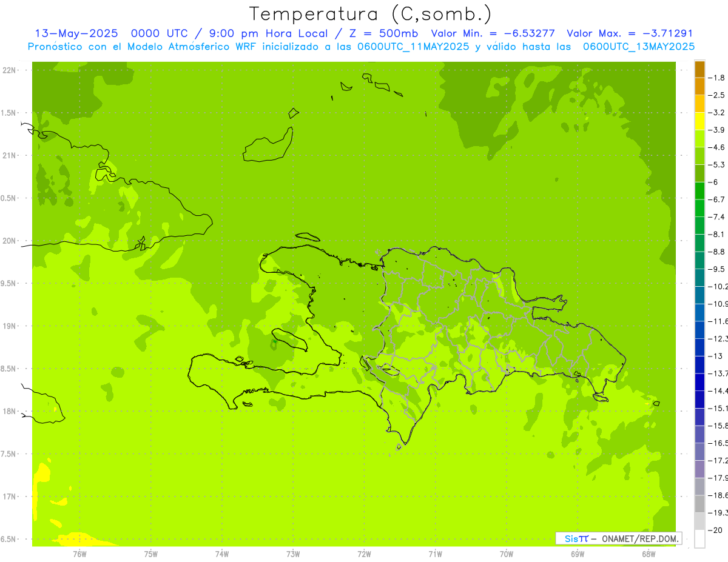Click the '-8.8' legend value
728x562 pixels.
tap(716, 252)
